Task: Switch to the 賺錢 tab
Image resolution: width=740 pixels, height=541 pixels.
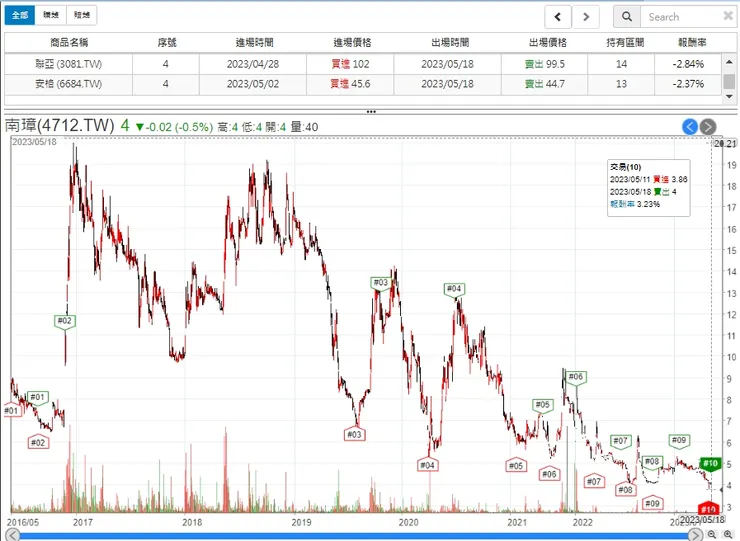Action: [51, 15]
